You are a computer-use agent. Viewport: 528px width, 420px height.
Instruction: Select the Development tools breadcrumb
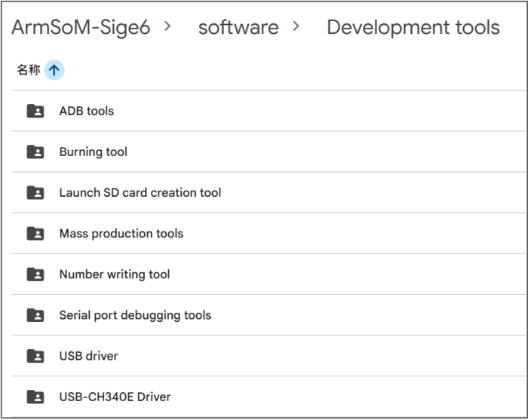(x=413, y=27)
